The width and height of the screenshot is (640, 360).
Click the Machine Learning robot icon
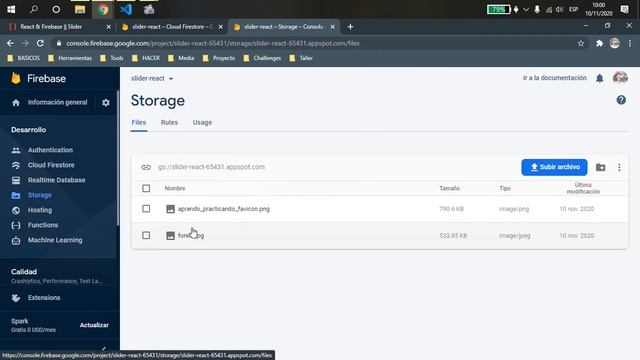click(16, 240)
